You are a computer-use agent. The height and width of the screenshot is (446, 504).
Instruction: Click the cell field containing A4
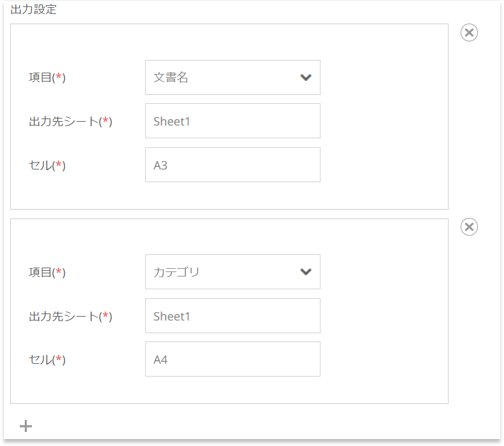[233, 359]
